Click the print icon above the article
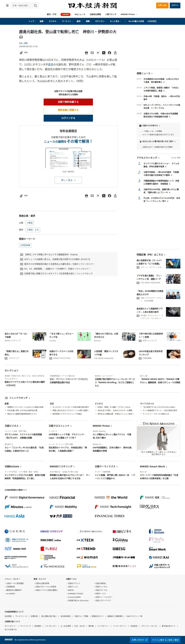 86,53
